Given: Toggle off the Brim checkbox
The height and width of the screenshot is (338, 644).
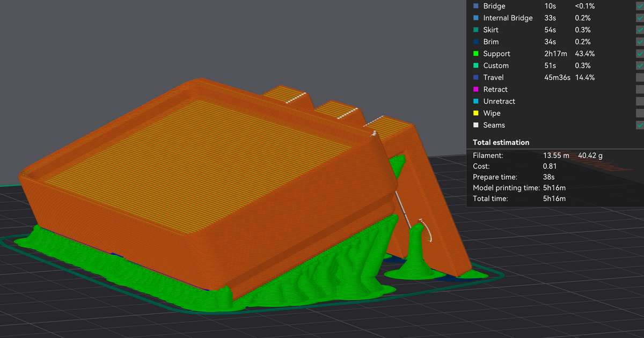Looking at the screenshot, I should click(640, 42).
